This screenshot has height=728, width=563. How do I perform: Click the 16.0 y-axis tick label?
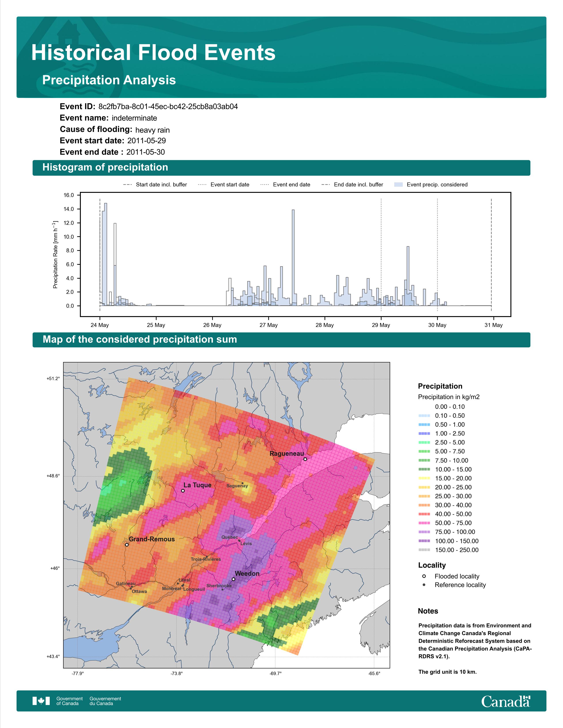[x=69, y=195]
